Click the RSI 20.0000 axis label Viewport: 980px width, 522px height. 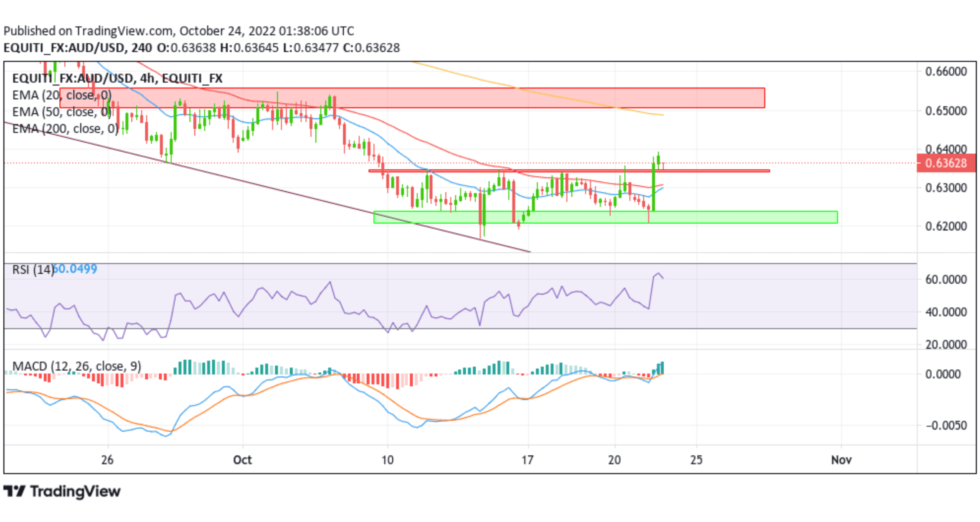(946, 345)
